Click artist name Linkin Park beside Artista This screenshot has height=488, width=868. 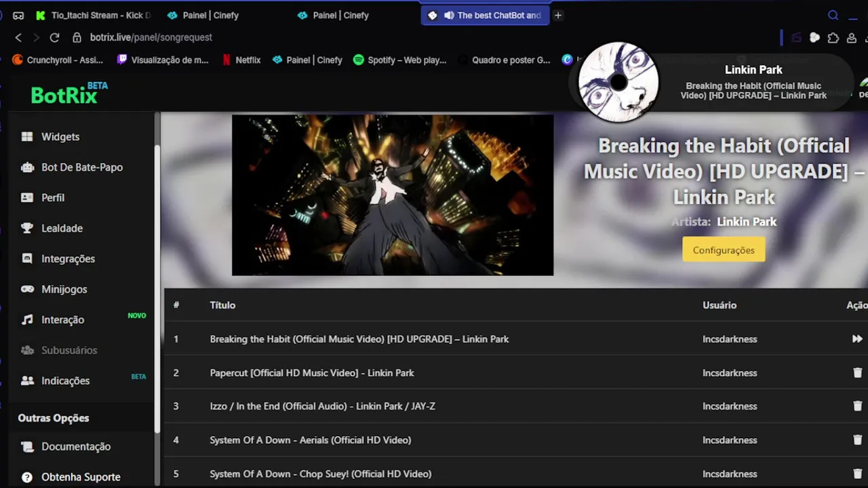[x=747, y=222]
